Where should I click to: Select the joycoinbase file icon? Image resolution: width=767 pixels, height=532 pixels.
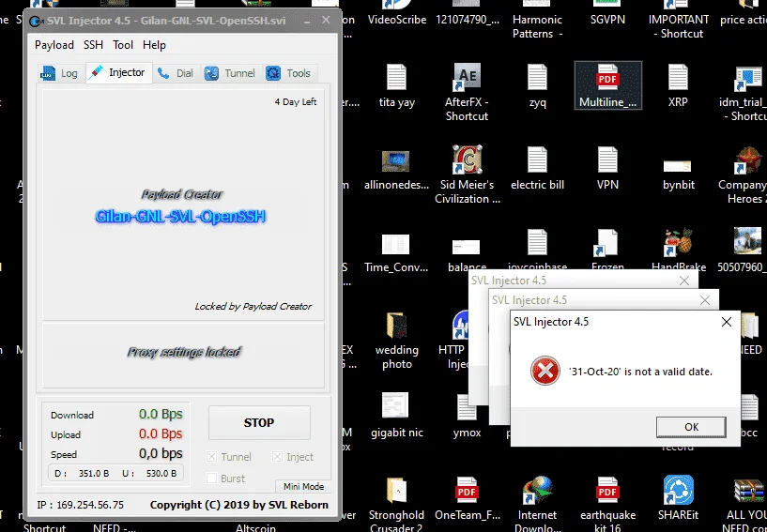click(x=537, y=251)
